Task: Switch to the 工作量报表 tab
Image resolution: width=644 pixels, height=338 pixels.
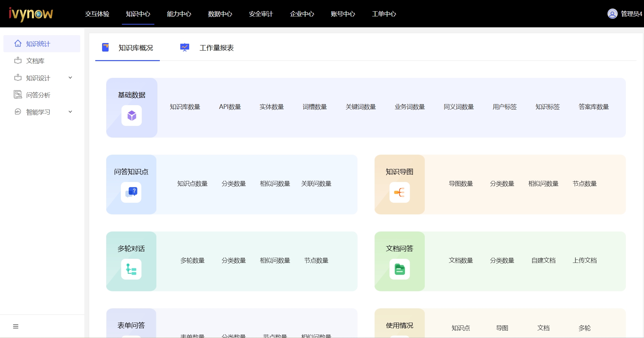Action: tap(207, 48)
